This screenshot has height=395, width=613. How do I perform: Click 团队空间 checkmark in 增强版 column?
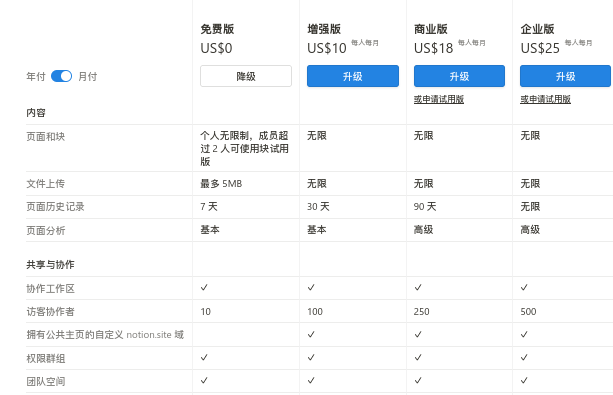311,380
